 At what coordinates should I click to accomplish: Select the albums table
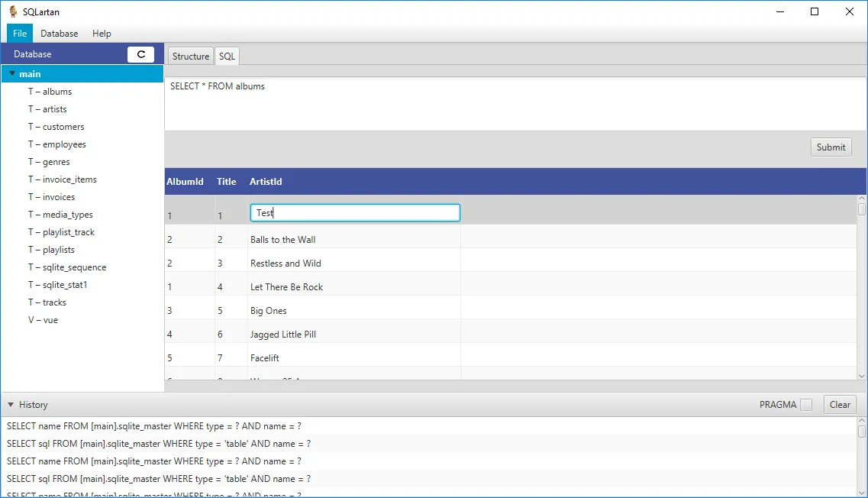click(x=82, y=92)
